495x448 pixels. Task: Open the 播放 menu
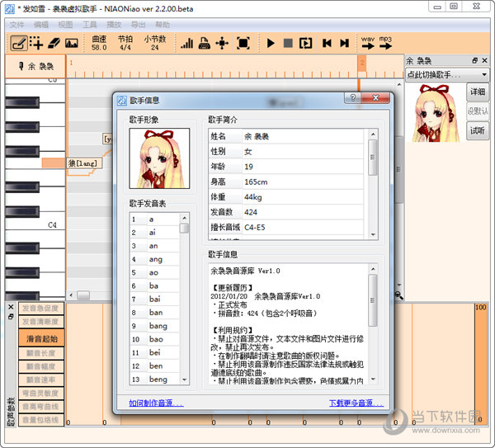coord(114,25)
